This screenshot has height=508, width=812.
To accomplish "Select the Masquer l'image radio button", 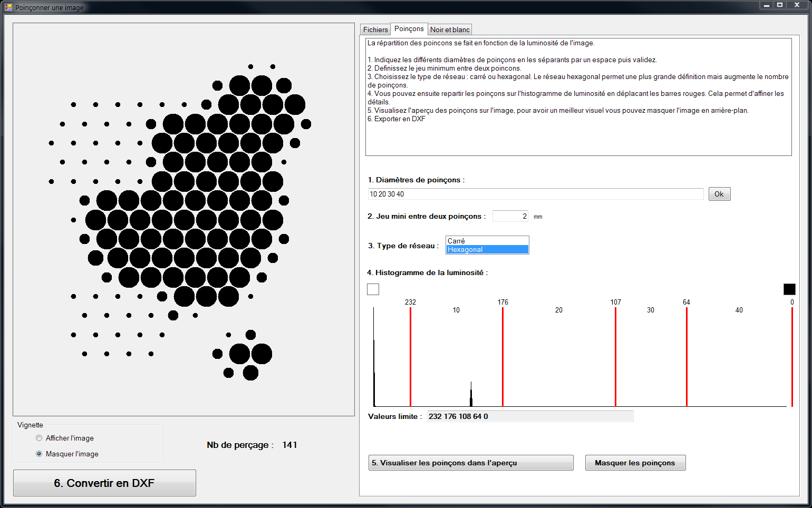I will pyautogui.click(x=39, y=454).
